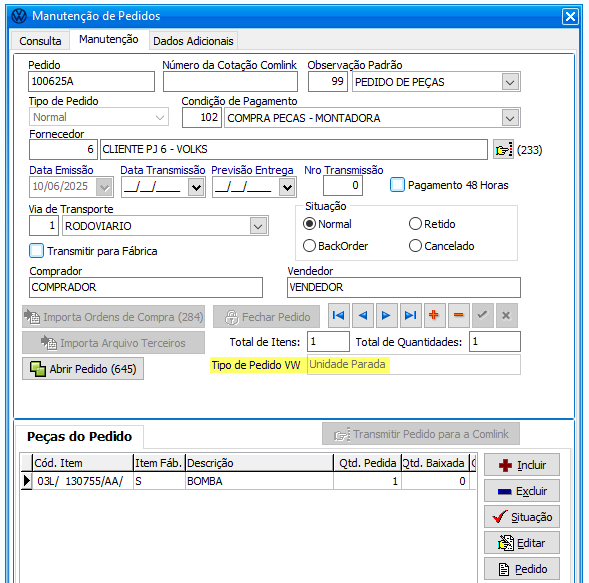Open Data Transmissão date picker arrow
This screenshot has height=583, width=589.
[196, 187]
